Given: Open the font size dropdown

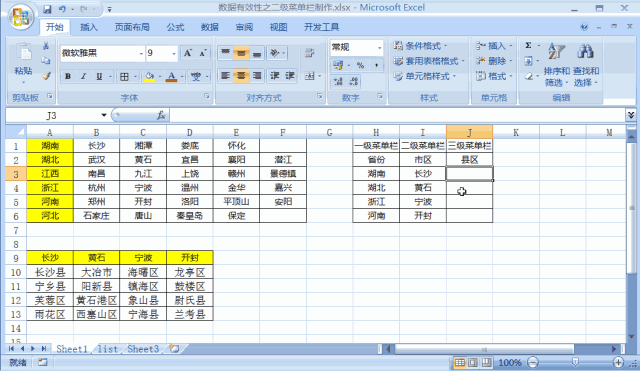Looking at the screenshot, I should point(174,53).
